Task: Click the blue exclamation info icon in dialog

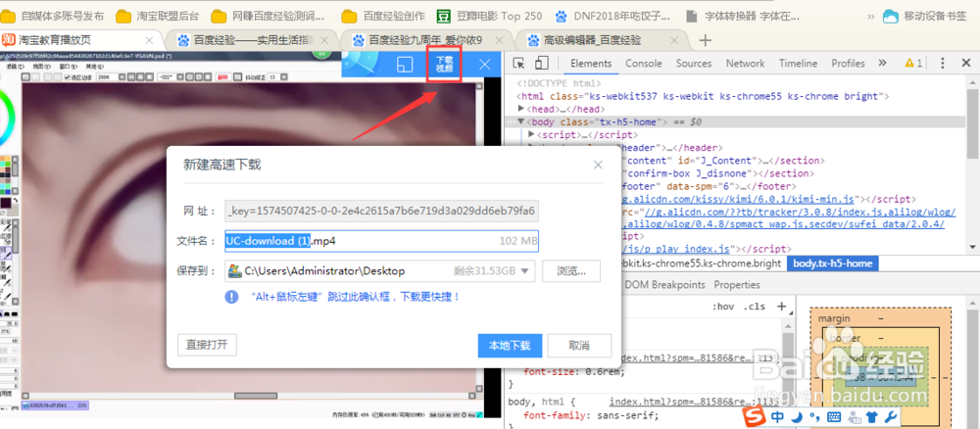Action: [x=232, y=297]
